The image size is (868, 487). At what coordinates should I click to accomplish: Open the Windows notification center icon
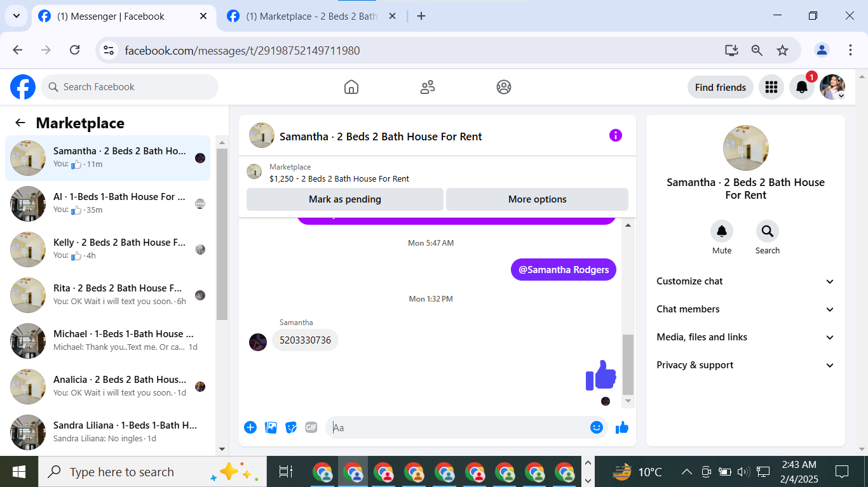pyautogui.click(x=842, y=472)
